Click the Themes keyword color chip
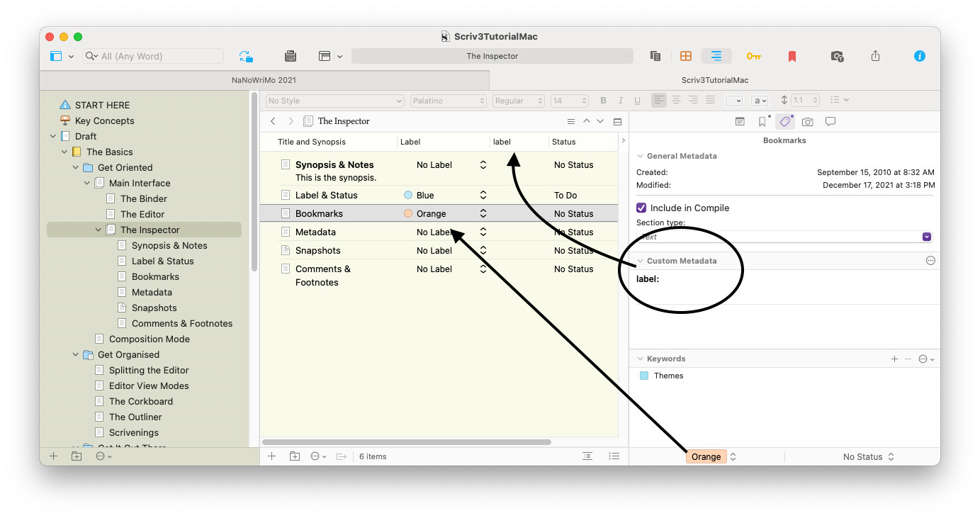Image resolution: width=980 pixels, height=518 pixels. click(644, 376)
